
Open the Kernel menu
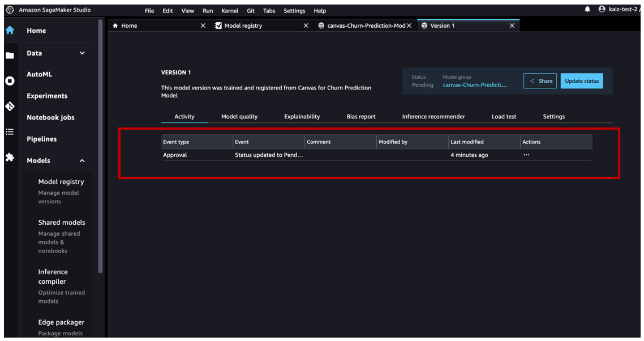(230, 11)
